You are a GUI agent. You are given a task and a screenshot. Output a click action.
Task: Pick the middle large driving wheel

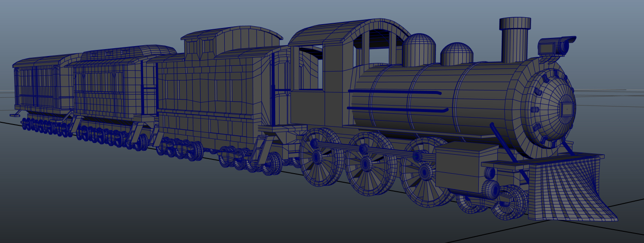click(371, 164)
